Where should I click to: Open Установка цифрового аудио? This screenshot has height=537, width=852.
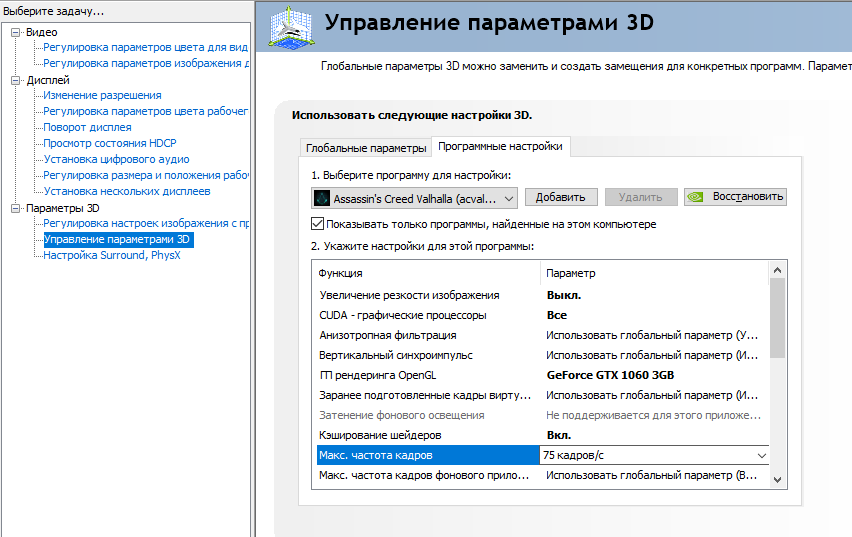coord(116,159)
